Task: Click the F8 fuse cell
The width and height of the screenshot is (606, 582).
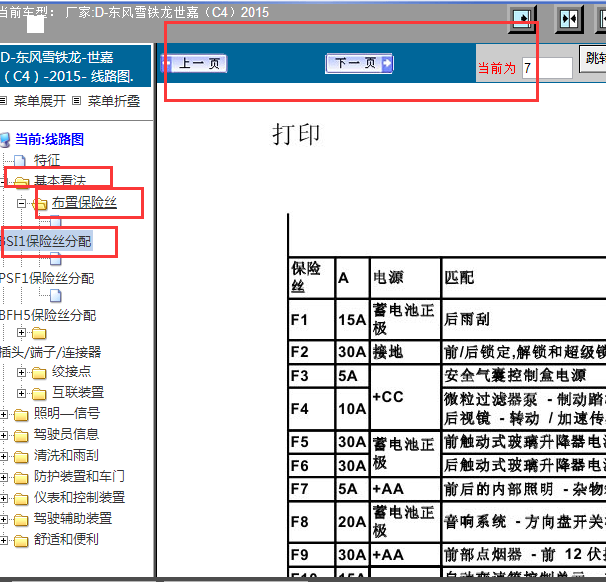Action: coord(312,522)
